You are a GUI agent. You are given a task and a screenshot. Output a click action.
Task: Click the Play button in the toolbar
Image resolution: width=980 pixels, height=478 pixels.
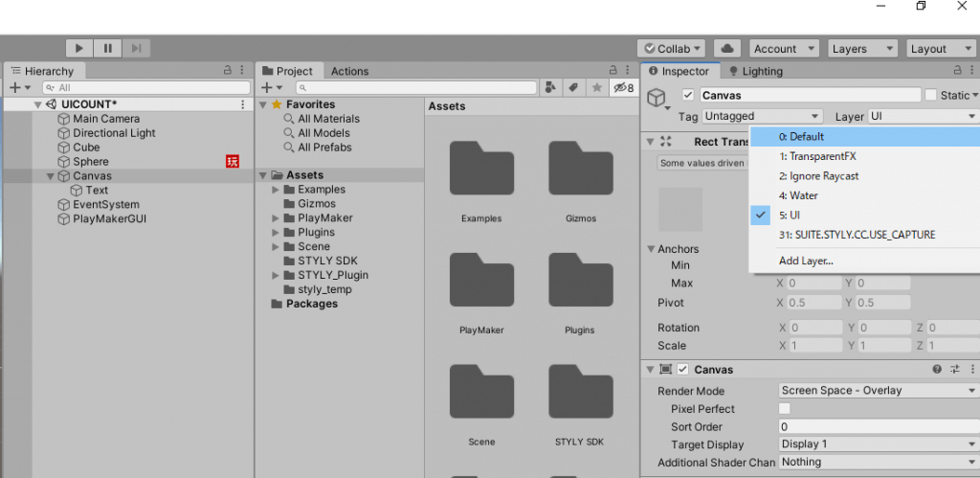click(79, 48)
